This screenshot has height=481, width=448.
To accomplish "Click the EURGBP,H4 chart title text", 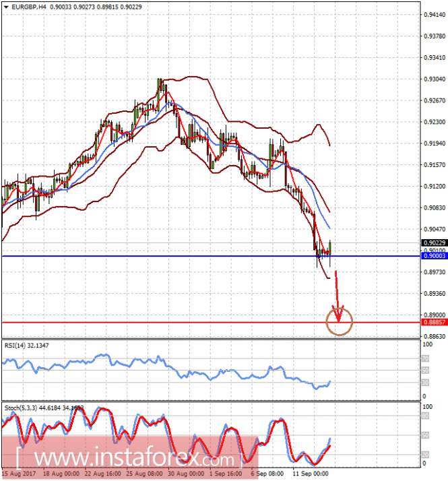I will click(x=29, y=7).
